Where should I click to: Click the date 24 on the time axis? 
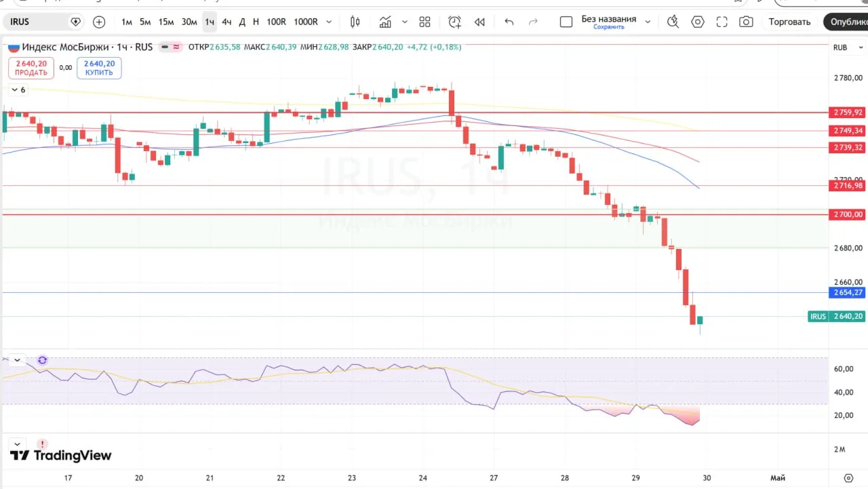(x=423, y=478)
